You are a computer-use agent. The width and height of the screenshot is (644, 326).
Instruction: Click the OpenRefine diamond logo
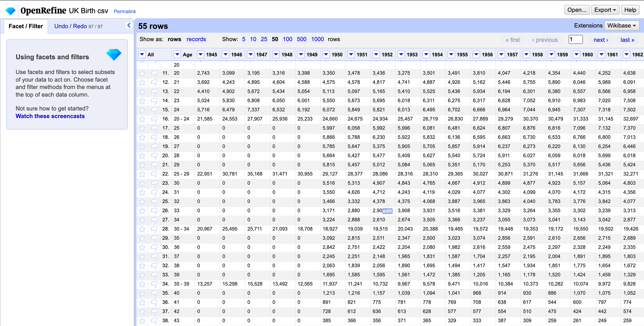(10, 11)
